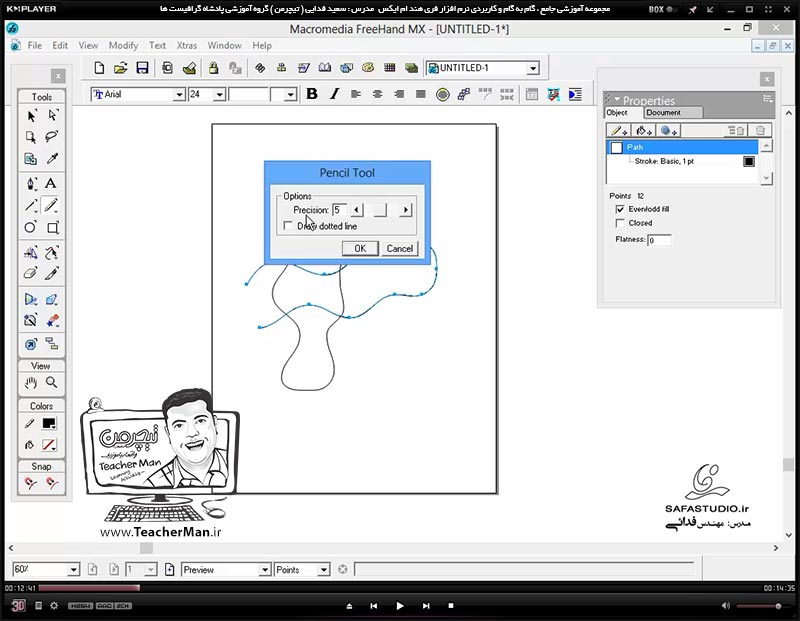Screen dimensions: 800x621
Task: Click the KMPlayer play button
Action: click(399, 606)
